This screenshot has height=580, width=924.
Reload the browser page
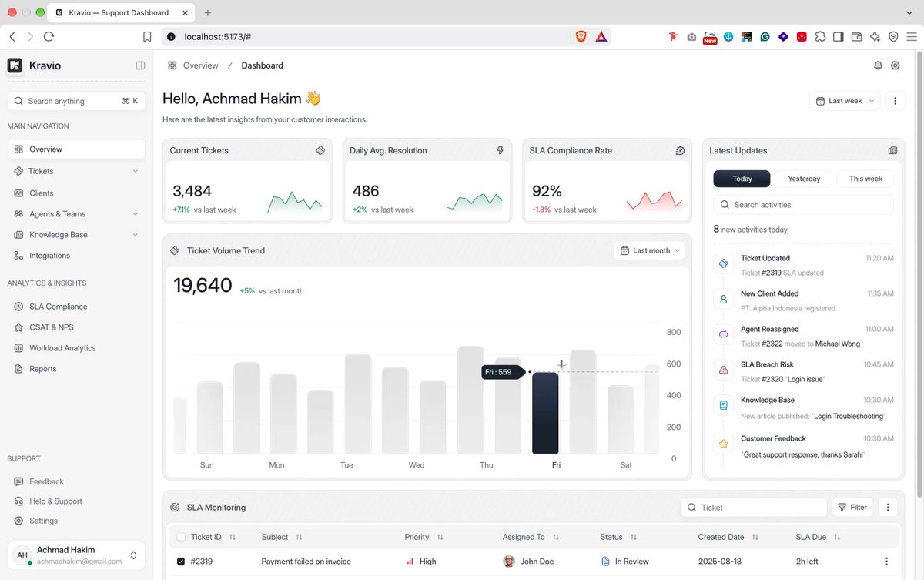tap(49, 36)
